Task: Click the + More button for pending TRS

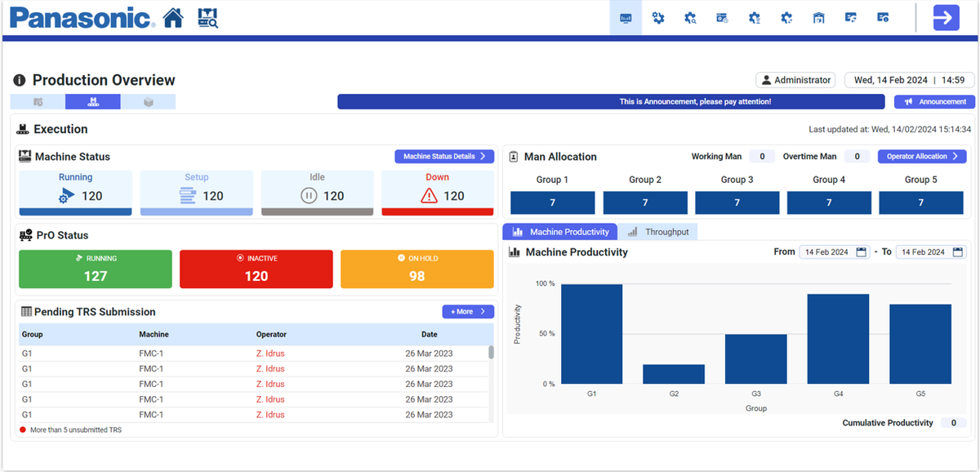Action: [x=467, y=311]
